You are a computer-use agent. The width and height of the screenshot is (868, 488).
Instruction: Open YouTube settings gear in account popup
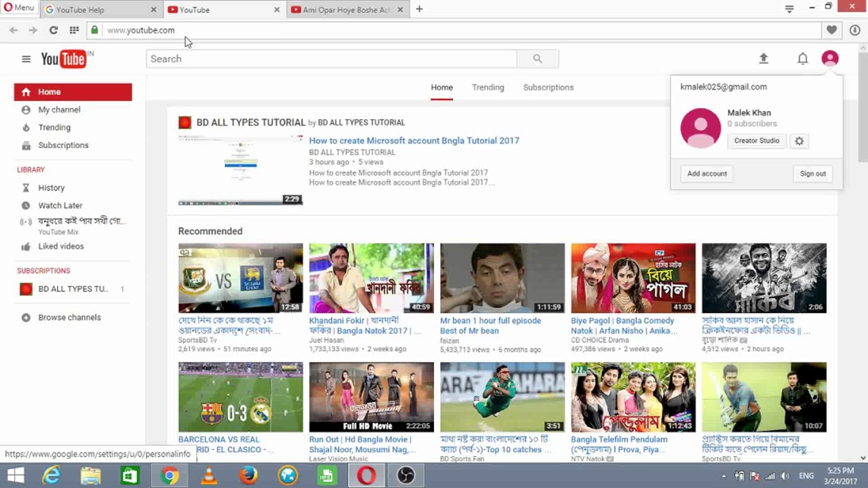(x=800, y=141)
